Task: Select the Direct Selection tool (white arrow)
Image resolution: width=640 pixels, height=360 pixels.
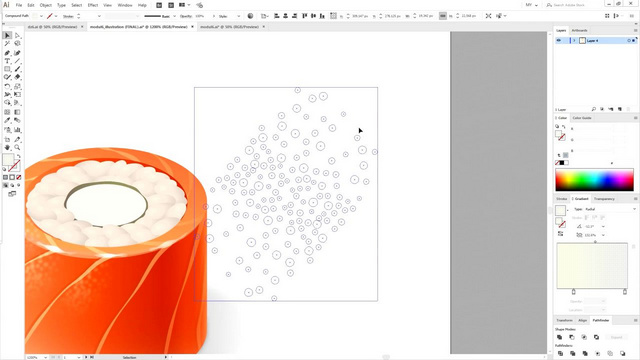Action: coord(17,36)
